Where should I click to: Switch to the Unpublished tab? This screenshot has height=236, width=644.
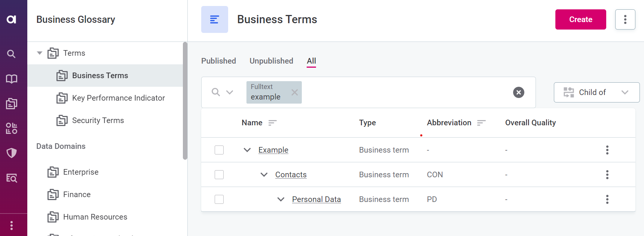(271, 61)
